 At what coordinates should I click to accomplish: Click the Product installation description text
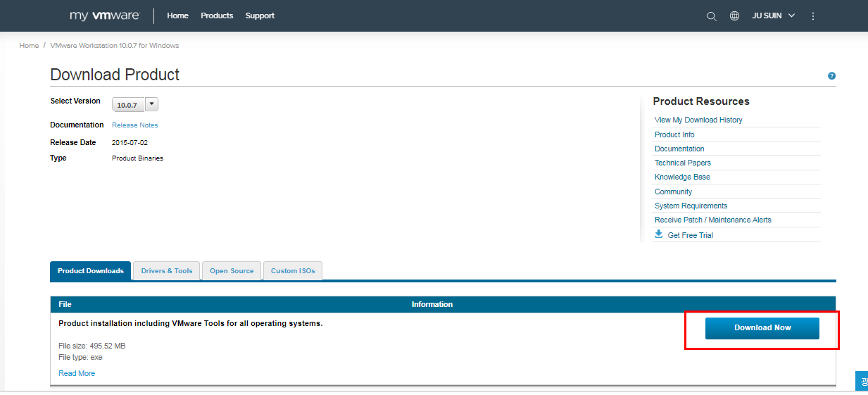click(x=191, y=323)
